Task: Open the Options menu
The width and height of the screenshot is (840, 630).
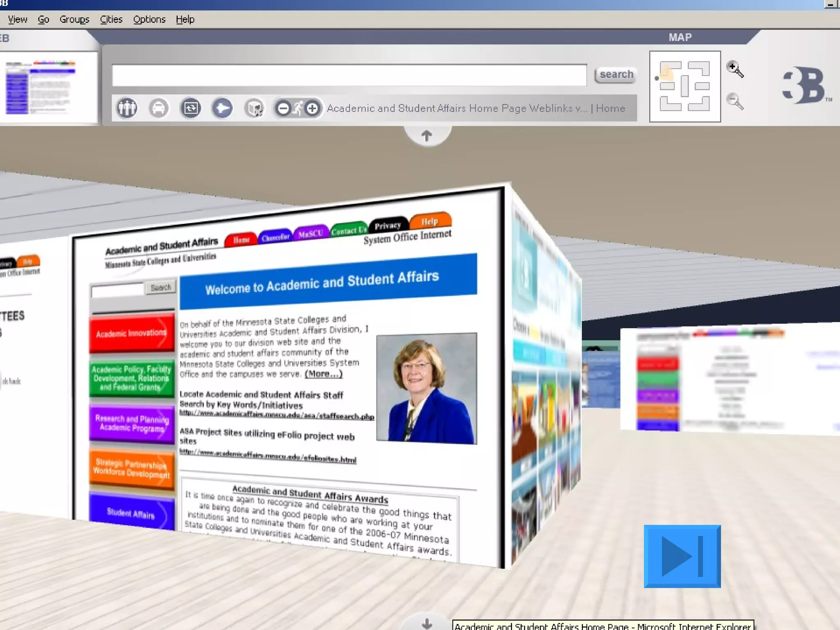Action: coord(149,19)
